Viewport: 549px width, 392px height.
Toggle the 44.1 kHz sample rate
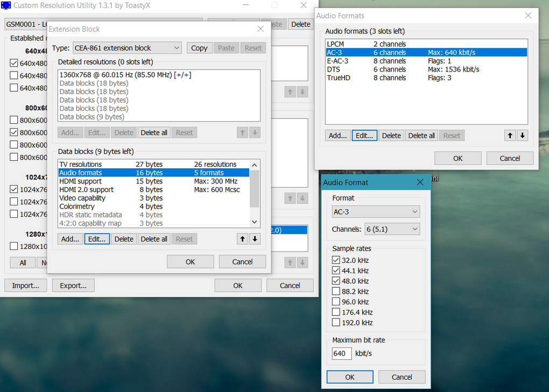click(336, 270)
